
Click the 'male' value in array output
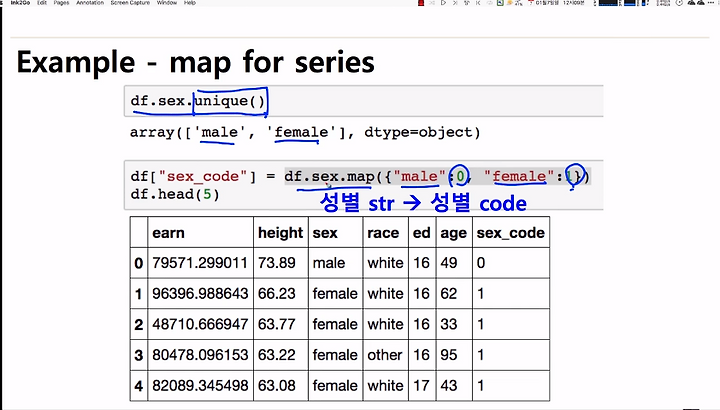coord(219,132)
